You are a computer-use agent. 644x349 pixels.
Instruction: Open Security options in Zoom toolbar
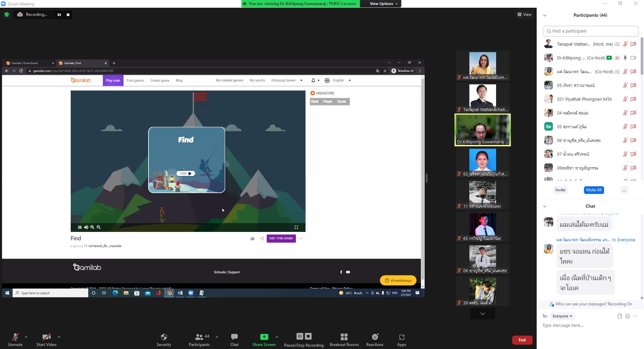tap(164, 340)
